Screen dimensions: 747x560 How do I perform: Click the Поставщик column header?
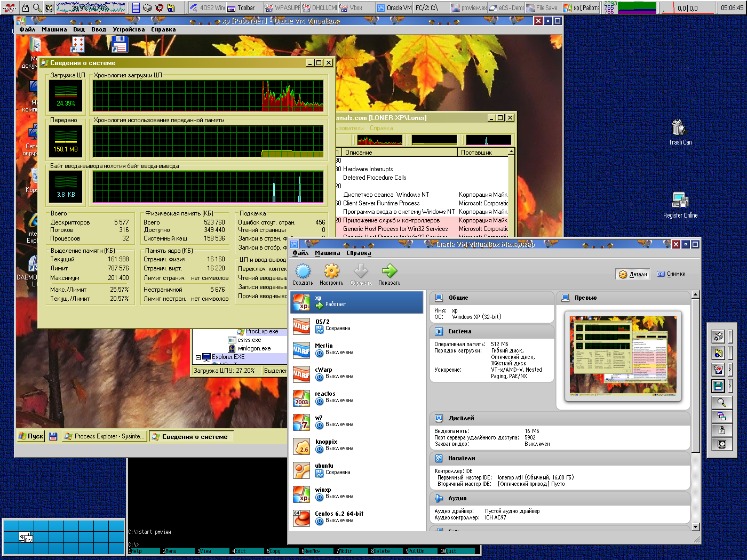coord(483,153)
